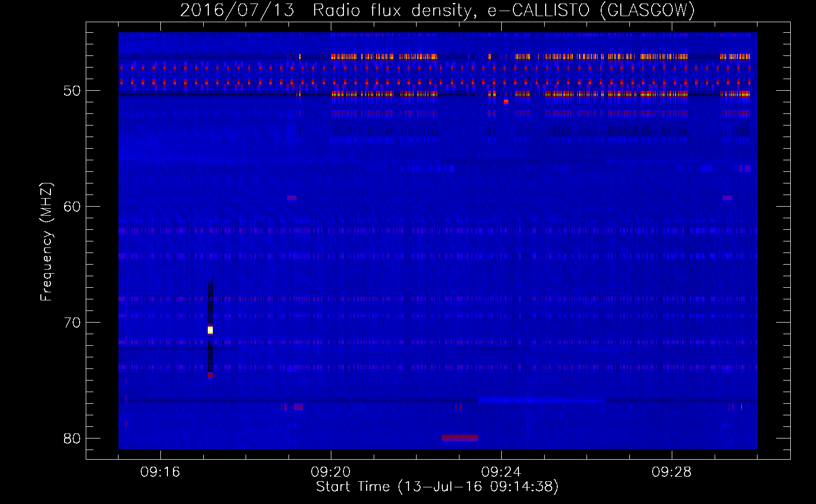This screenshot has width=816, height=504.
Task: Click the '09:16' time tick label
Action: [x=160, y=472]
